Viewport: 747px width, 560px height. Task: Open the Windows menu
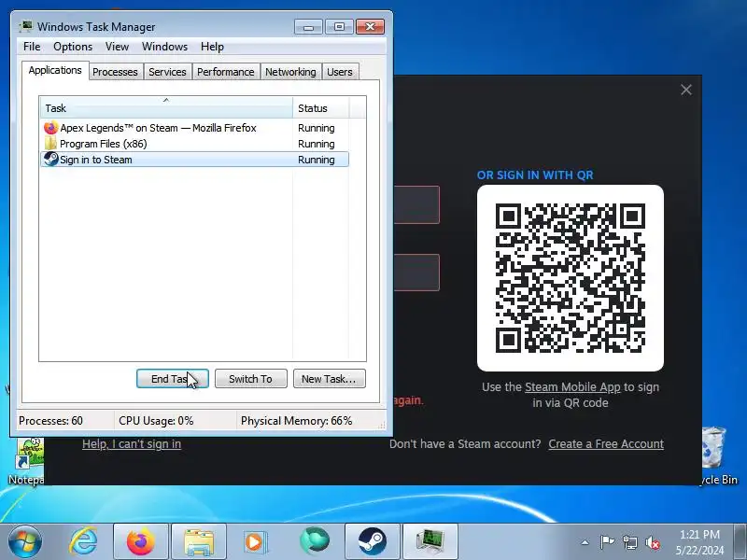click(x=165, y=47)
